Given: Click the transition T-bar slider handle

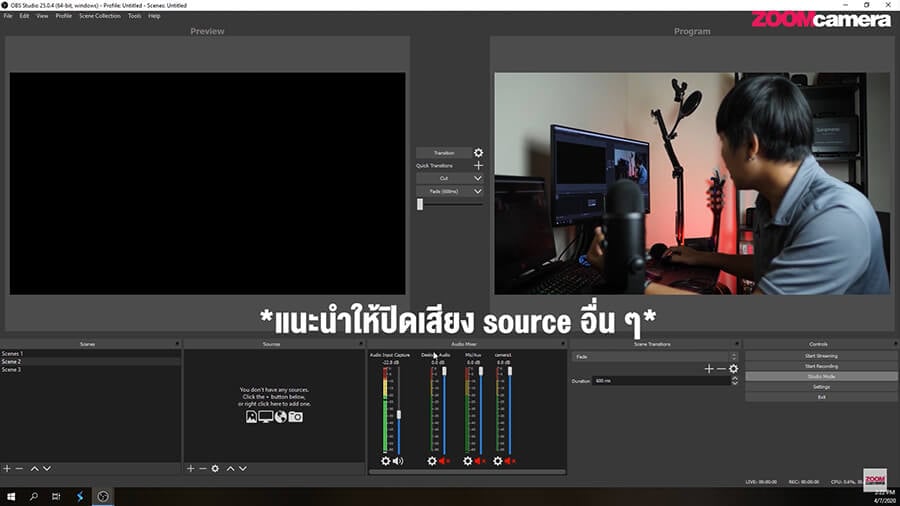Looking at the screenshot, I should (x=420, y=204).
